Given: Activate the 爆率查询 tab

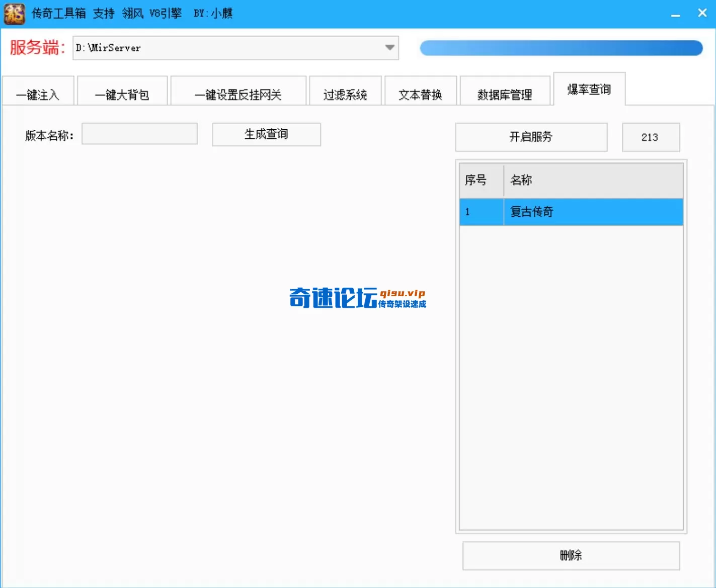Looking at the screenshot, I should (589, 90).
